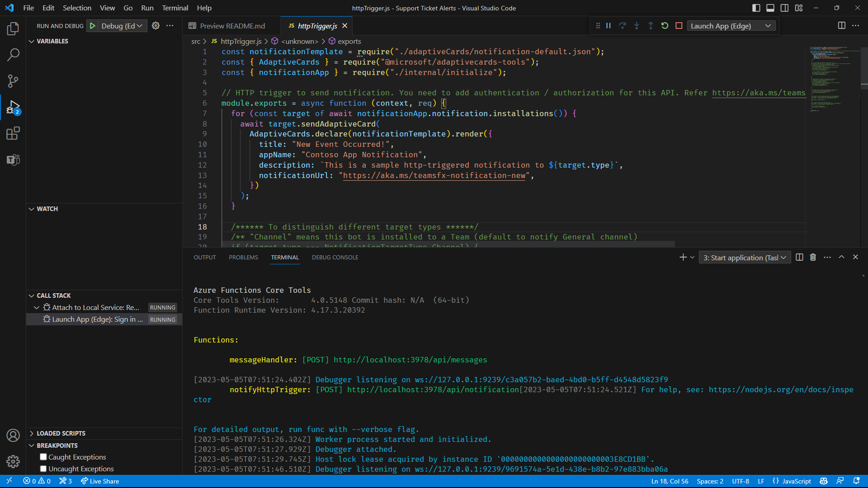Open the Source Control icon in sidebar

(13, 80)
